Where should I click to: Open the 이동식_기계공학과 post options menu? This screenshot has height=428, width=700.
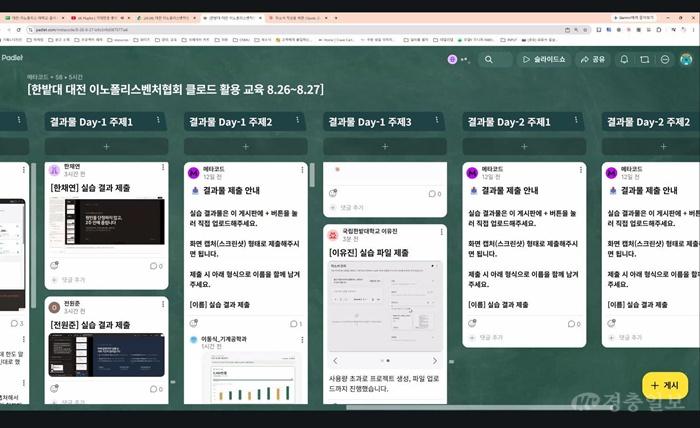[x=302, y=340]
